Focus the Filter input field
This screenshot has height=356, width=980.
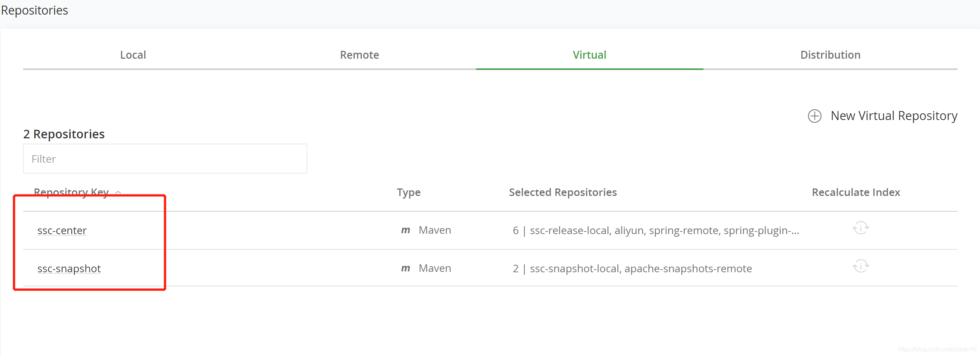[x=165, y=159]
